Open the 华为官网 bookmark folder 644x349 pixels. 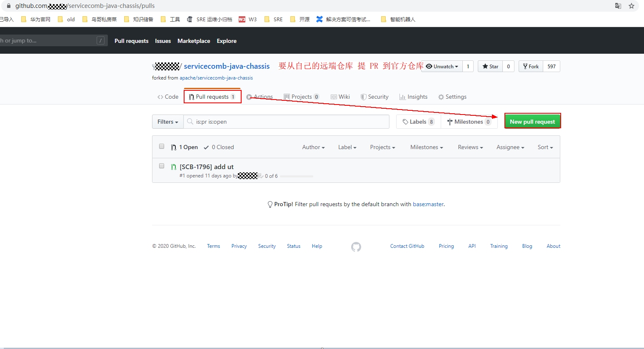coord(36,19)
